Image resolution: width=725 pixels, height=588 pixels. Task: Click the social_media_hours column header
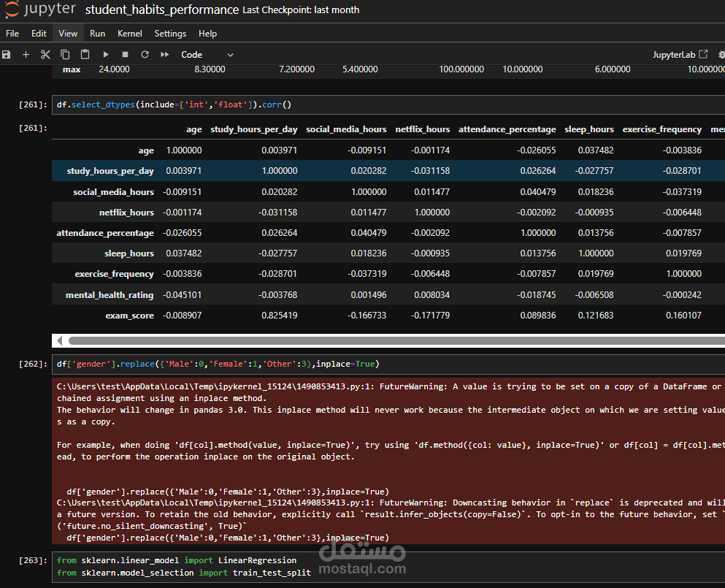346,129
